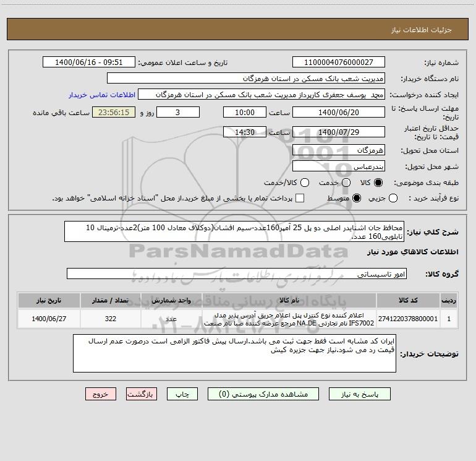476x461 pixels.
Task: Click the 'جزئیات اطلاعات نیاز' page title
Action: [x=422, y=30]
